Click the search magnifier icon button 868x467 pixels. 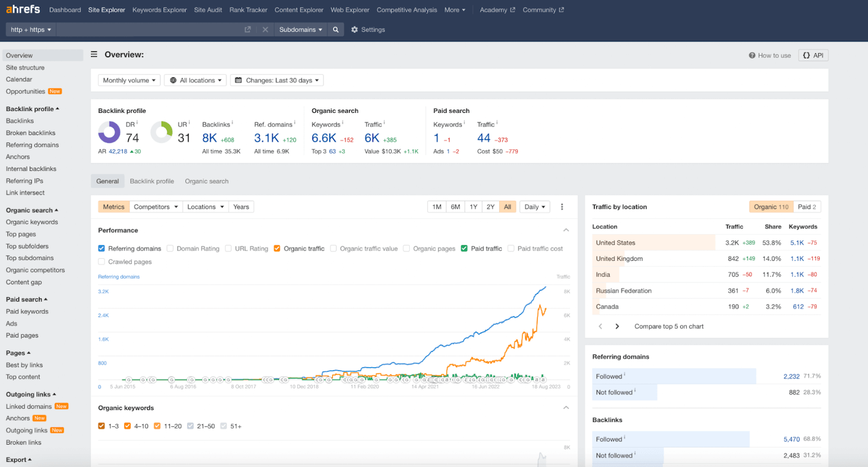point(335,30)
